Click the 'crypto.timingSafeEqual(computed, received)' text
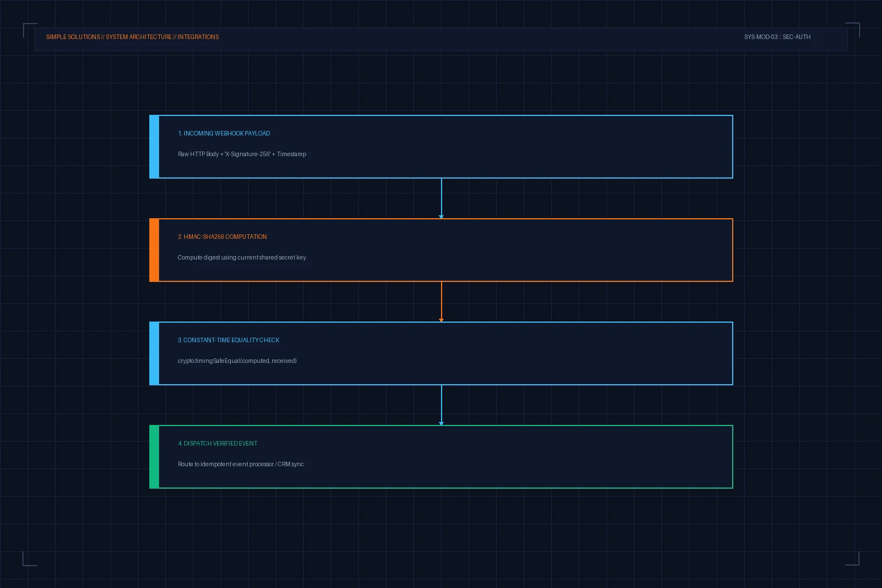 pyautogui.click(x=237, y=361)
